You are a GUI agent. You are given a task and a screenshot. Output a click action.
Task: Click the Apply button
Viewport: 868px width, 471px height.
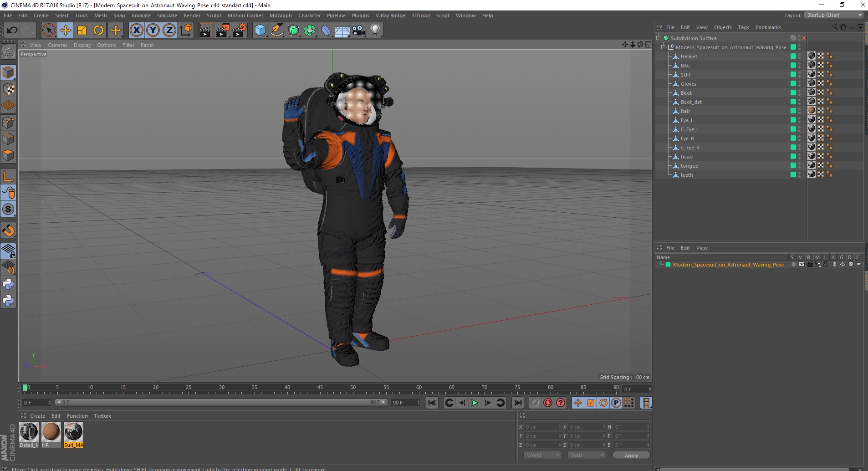point(631,456)
